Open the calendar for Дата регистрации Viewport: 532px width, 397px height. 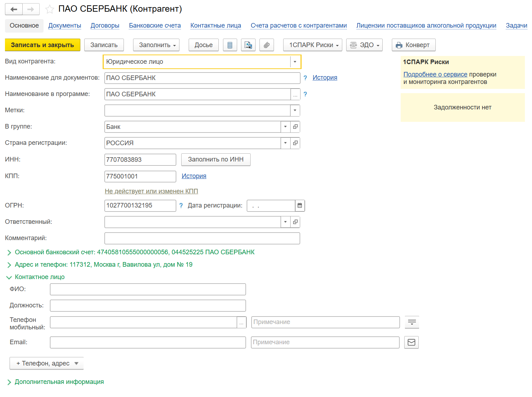tap(300, 205)
